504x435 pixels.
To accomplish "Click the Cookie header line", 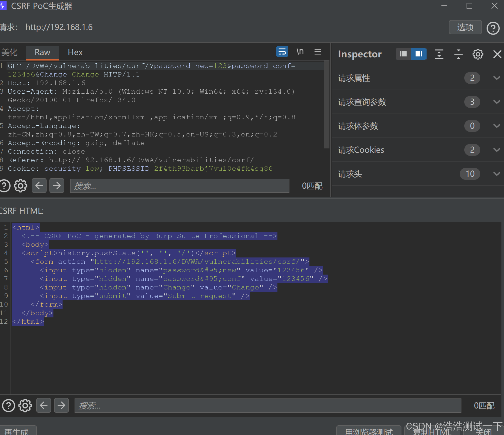I will (x=140, y=169).
